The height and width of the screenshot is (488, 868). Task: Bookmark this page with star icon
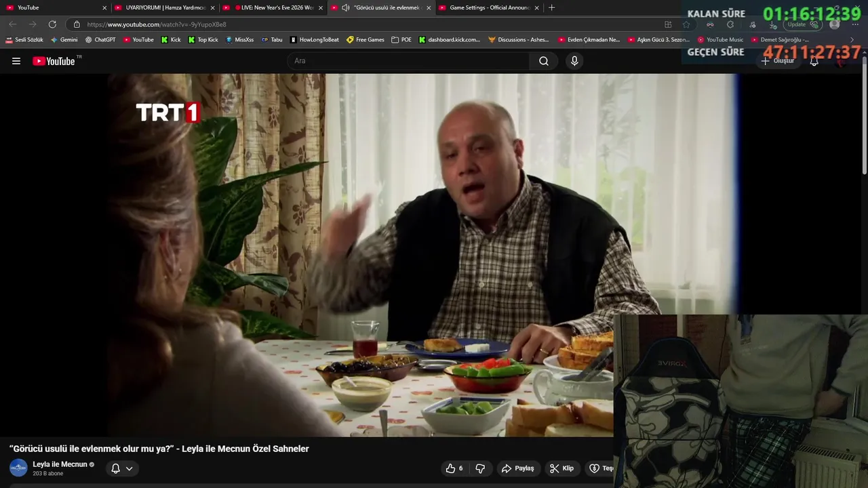[x=686, y=24]
